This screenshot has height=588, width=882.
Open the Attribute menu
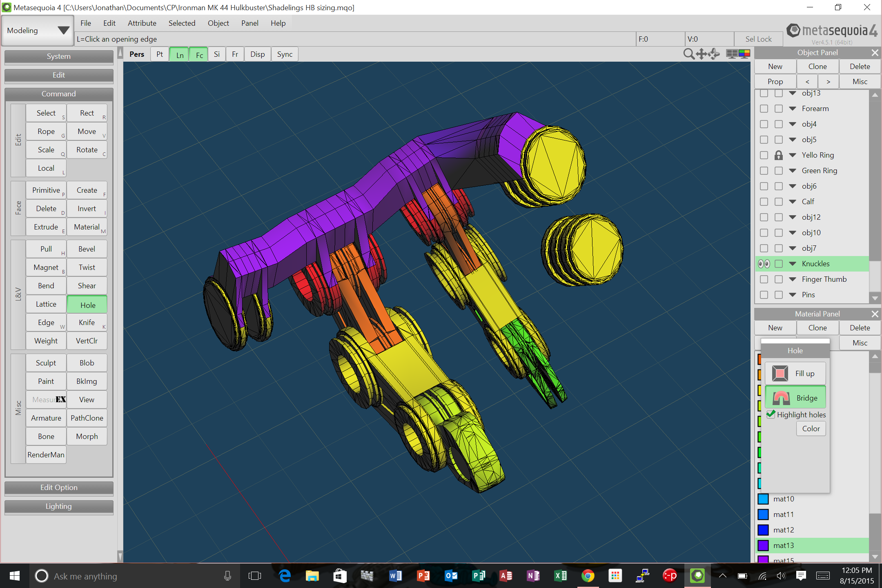142,23
